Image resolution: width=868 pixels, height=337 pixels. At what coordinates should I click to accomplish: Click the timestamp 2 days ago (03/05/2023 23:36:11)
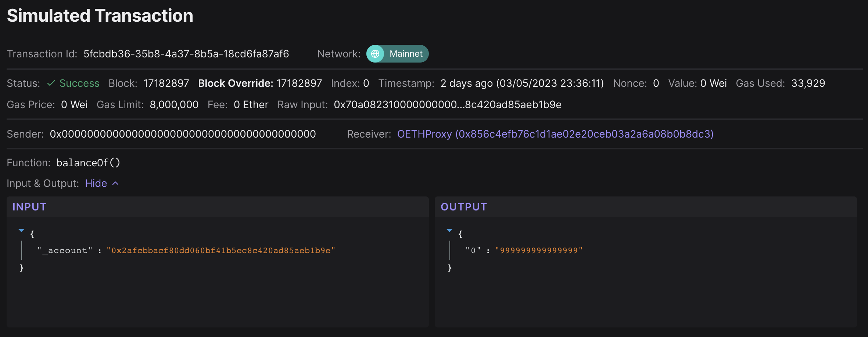pos(522,83)
